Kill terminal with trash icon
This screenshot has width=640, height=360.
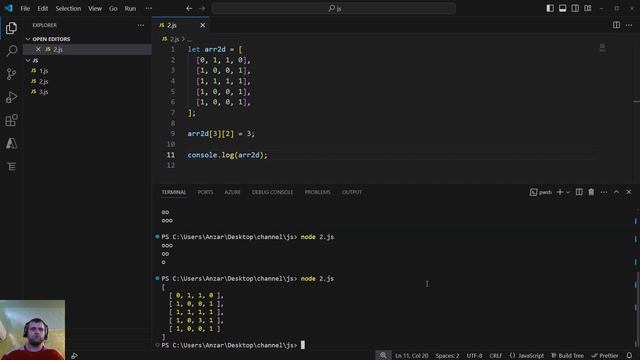point(591,192)
